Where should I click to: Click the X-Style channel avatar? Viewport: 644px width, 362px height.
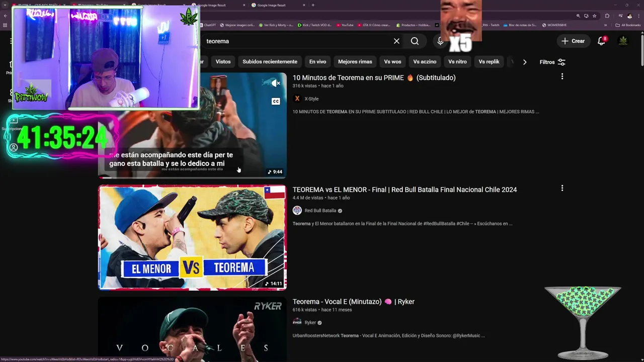click(x=297, y=99)
